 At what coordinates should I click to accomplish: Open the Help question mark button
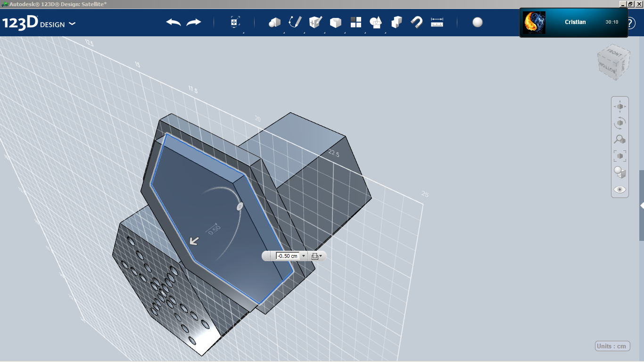click(x=631, y=23)
